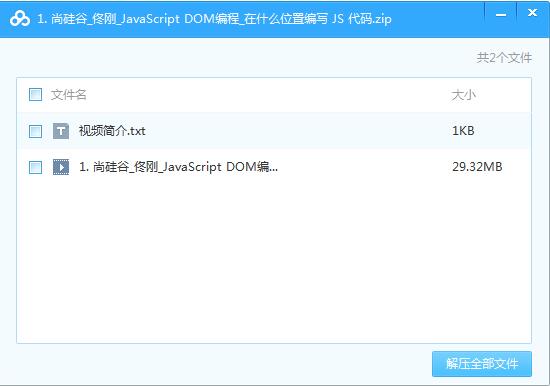The height and width of the screenshot is (386, 550).
Task: Click the 1KB size value
Action: [x=463, y=131]
